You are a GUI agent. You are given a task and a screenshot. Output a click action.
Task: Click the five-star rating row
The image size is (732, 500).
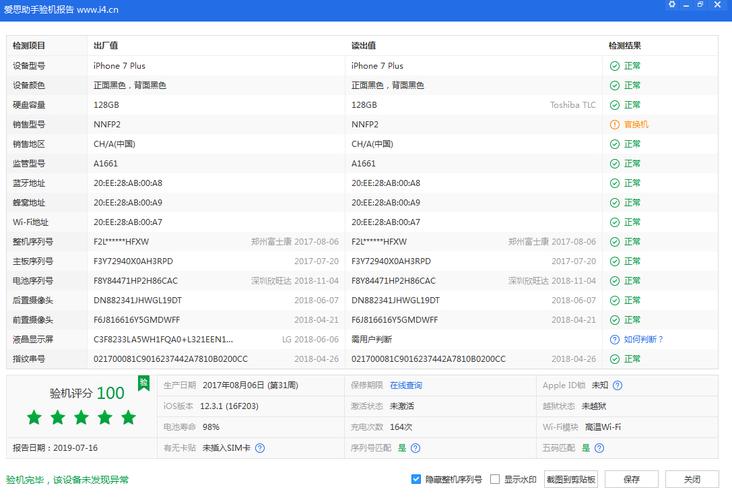[x=81, y=417]
